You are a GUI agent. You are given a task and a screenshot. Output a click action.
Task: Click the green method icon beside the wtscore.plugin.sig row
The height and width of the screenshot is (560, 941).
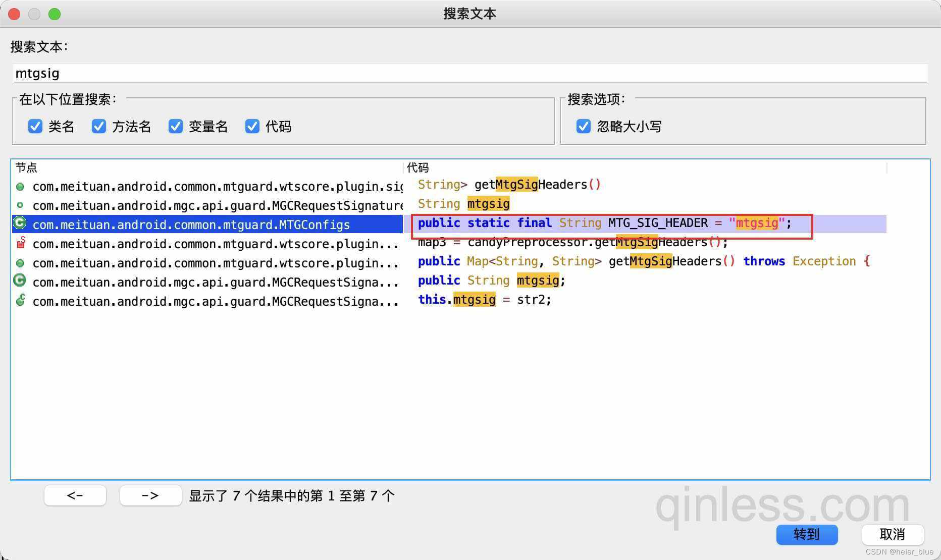[x=20, y=187]
